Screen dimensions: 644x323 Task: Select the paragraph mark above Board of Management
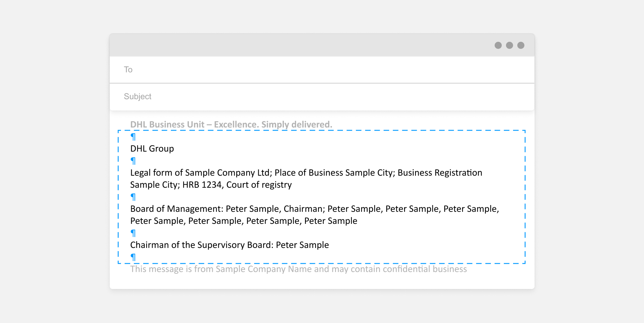133,197
